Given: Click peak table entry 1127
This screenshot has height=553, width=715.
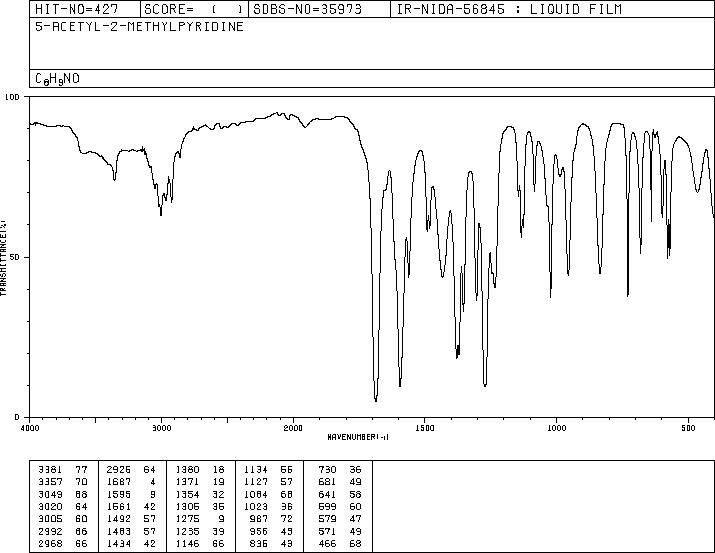Looking at the screenshot, I should click(x=256, y=482).
